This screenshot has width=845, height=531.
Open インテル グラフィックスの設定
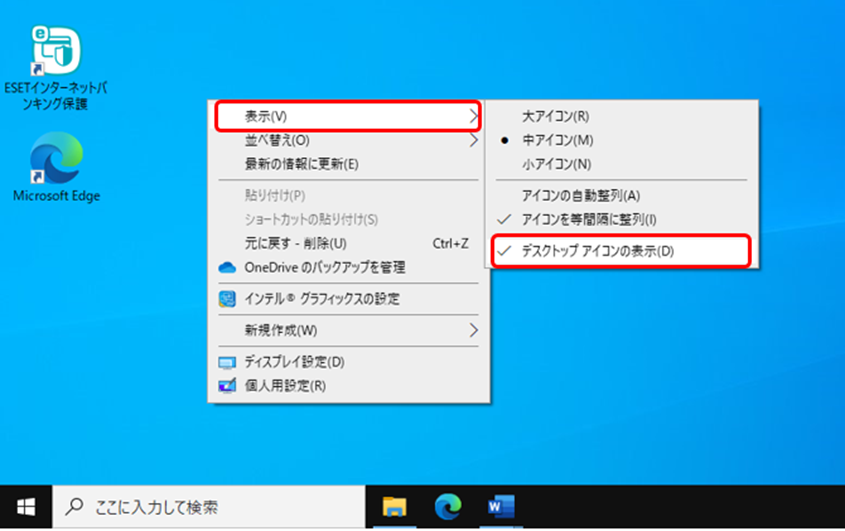(349, 299)
